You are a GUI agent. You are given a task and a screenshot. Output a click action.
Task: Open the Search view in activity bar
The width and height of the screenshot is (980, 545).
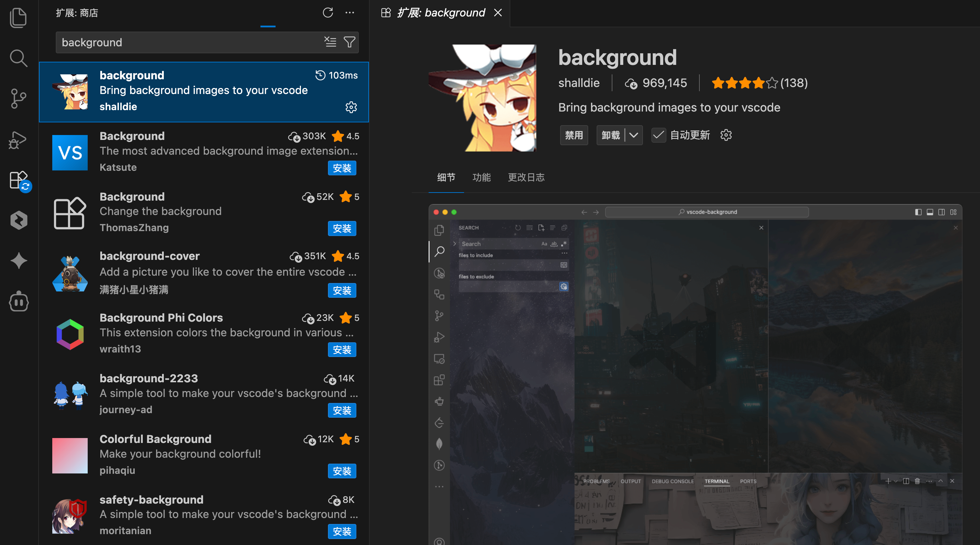click(18, 58)
